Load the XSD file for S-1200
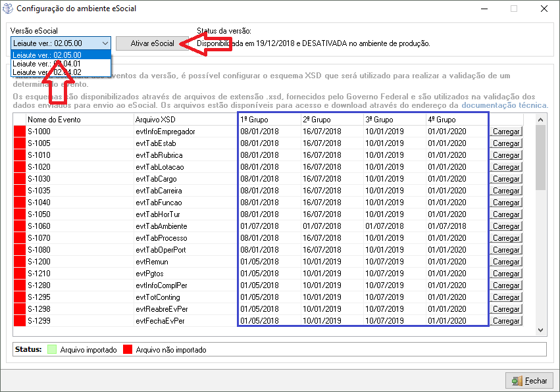 click(x=506, y=262)
